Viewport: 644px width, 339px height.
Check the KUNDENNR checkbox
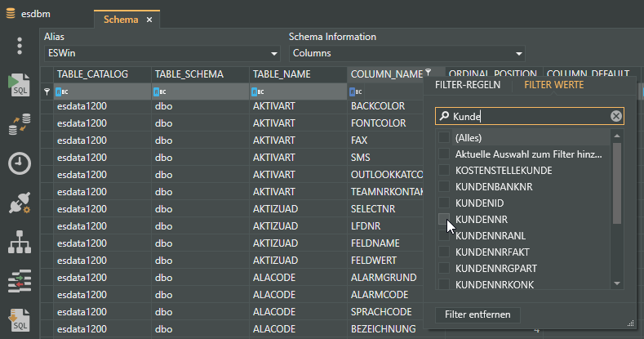pos(443,219)
